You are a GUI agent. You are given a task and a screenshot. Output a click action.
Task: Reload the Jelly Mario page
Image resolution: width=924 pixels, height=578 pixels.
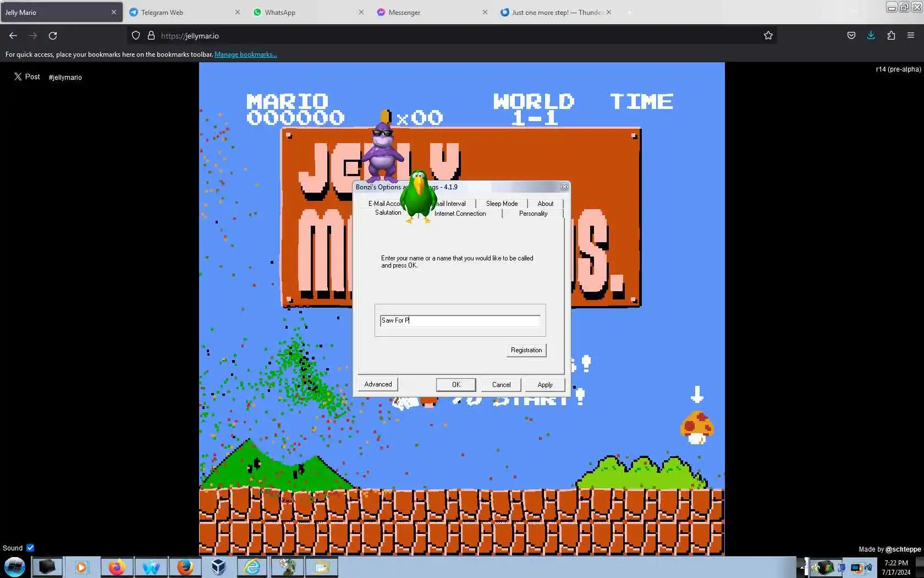click(x=53, y=36)
